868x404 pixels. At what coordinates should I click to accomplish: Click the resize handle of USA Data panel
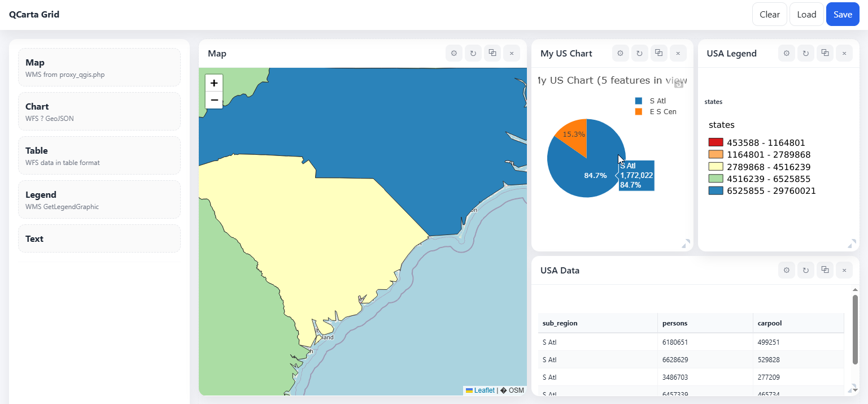click(x=852, y=388)
